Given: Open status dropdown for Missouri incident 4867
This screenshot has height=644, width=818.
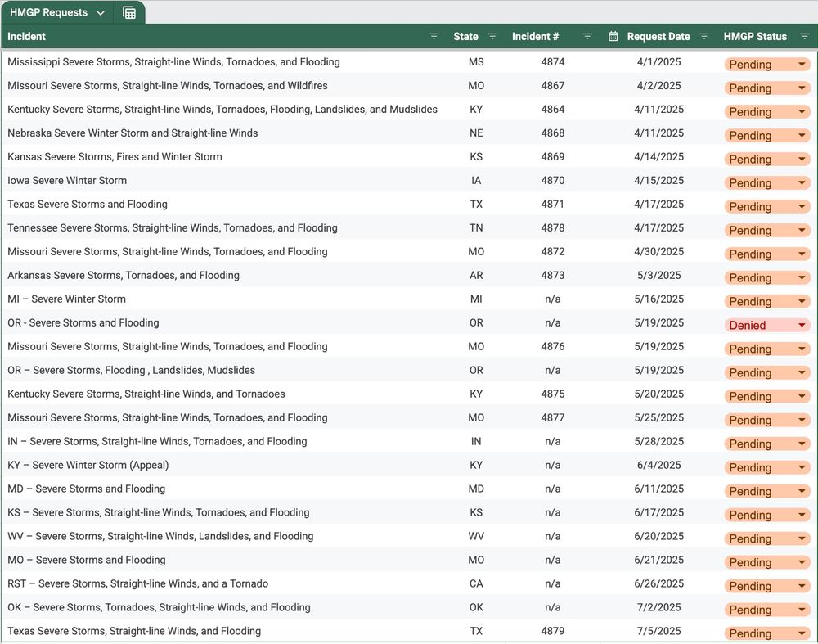Looking at the screenshot, I should coord(767,88).
